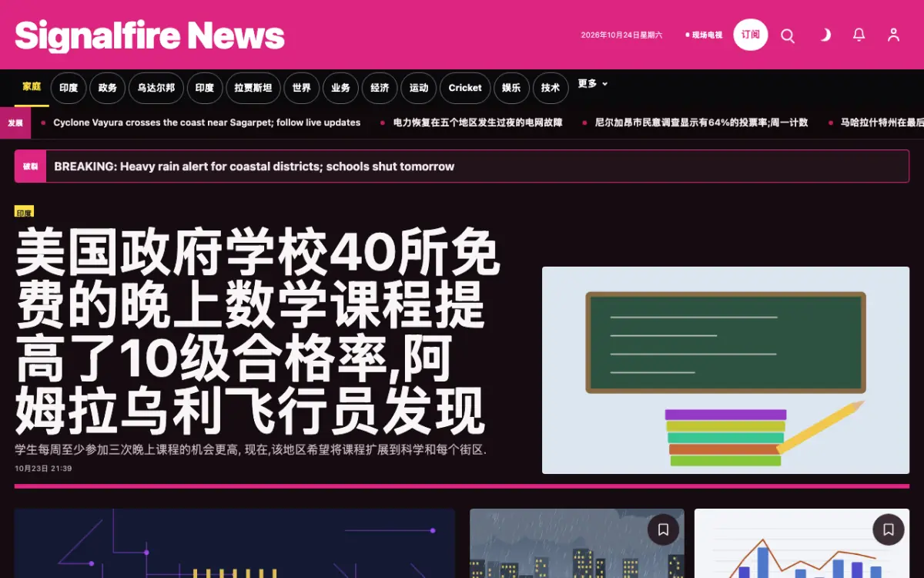Open the chalkboard and books article image
Screen dimensions: 924x578
click(x=725, y=370)
